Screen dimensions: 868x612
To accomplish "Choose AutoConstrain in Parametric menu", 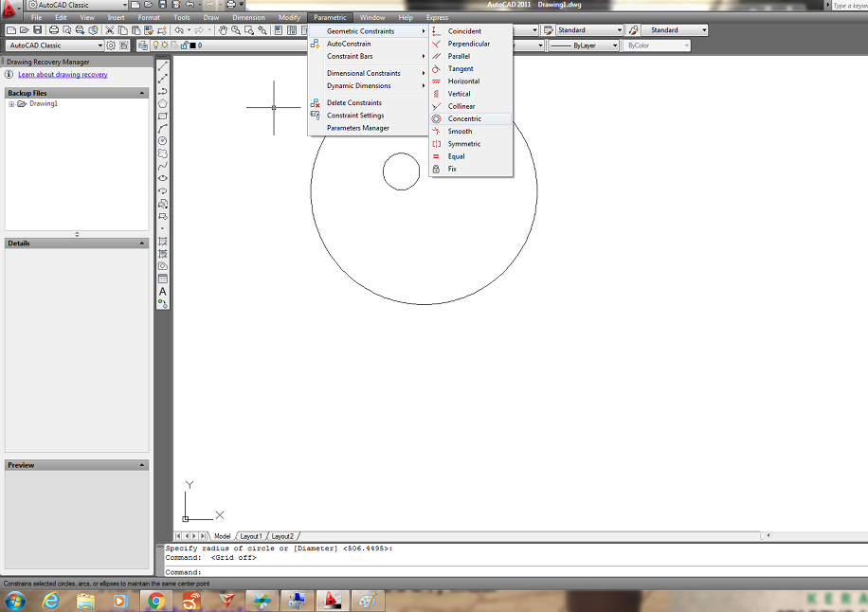I will (368, 44).
